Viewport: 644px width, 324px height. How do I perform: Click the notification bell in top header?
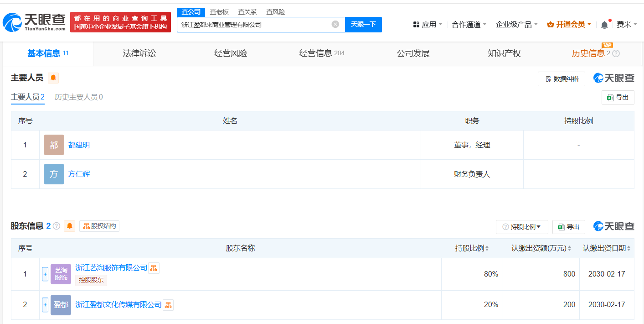604,25
